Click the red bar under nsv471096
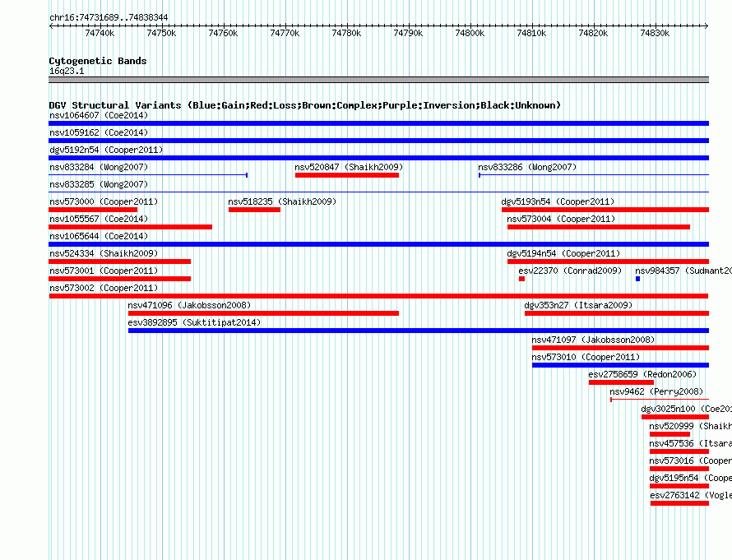Viewport: 732px width, 560px height. click(x=264, y=313)
